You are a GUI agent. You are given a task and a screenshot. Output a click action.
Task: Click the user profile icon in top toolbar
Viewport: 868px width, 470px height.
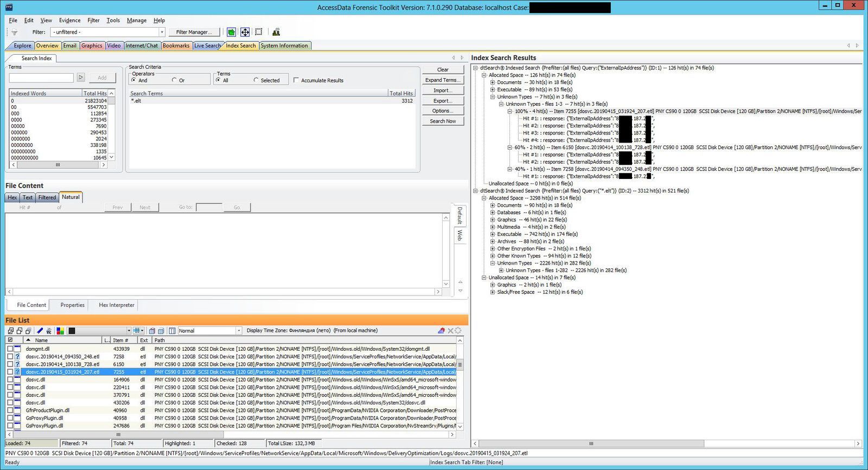tap(276, 32)
